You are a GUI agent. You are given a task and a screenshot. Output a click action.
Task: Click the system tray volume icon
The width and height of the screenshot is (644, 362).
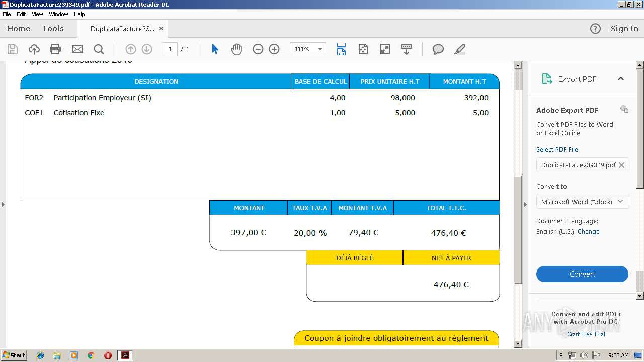[x=584, y=355]
